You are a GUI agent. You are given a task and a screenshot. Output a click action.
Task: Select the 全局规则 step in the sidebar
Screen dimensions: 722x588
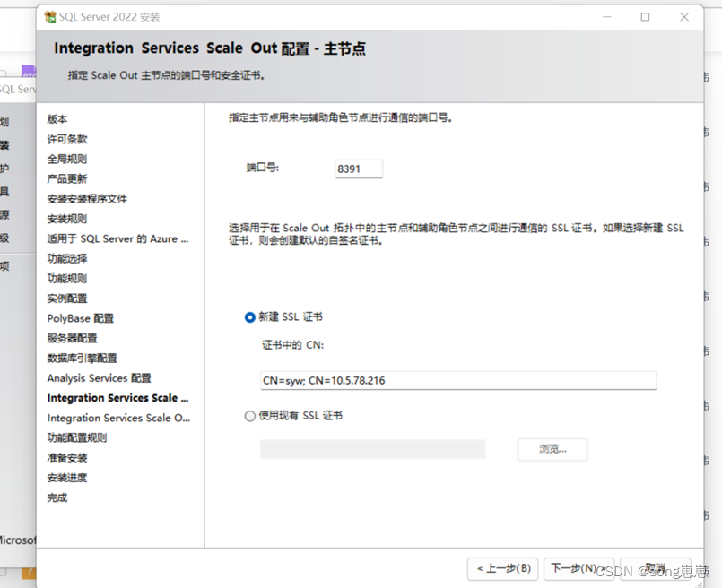67,160
